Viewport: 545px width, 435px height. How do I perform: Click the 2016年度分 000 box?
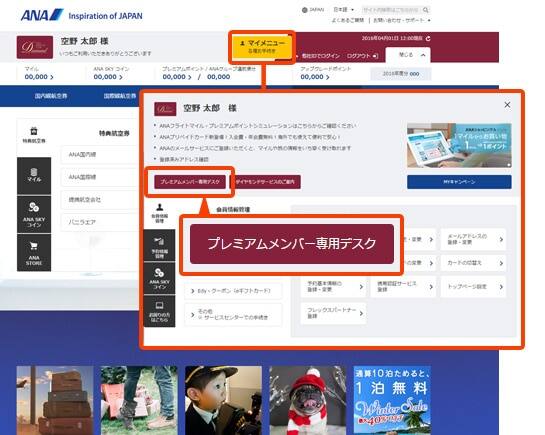pyautogui.click(x=400, y=74)
